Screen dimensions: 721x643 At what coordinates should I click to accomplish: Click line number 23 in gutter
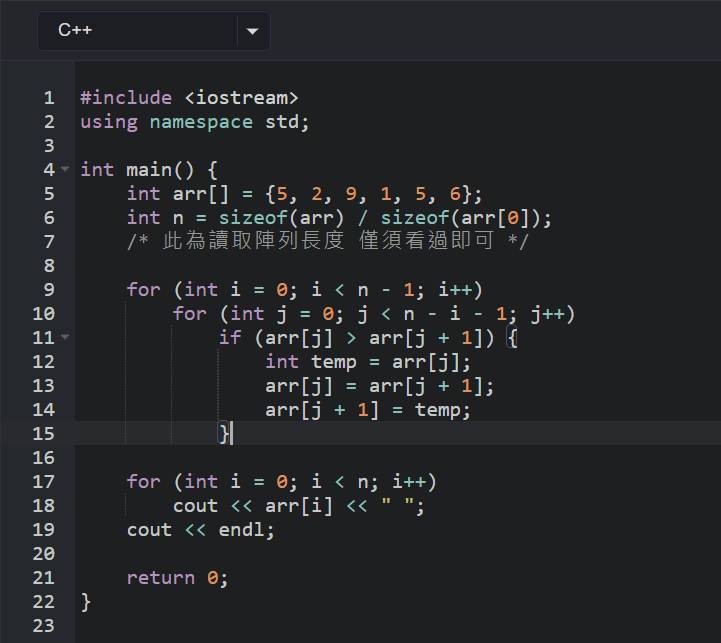pyautogui.click(x=44, y=626)
